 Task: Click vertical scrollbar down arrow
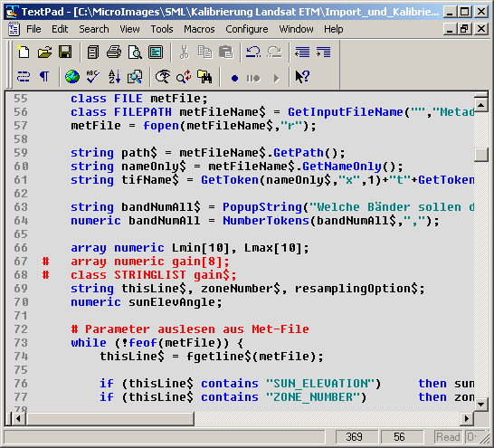[x=481, y=404]
